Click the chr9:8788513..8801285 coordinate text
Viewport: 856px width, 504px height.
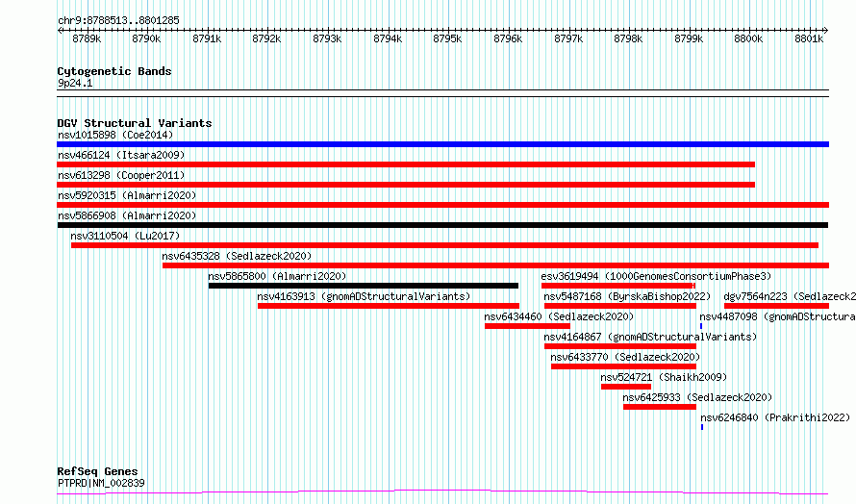[x=118, y=21]
